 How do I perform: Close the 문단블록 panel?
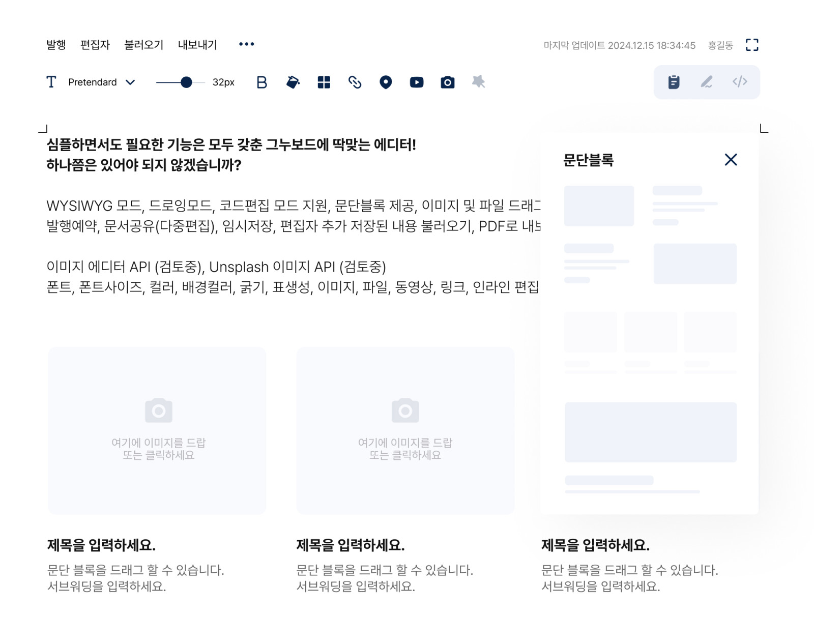pos(731,160)
